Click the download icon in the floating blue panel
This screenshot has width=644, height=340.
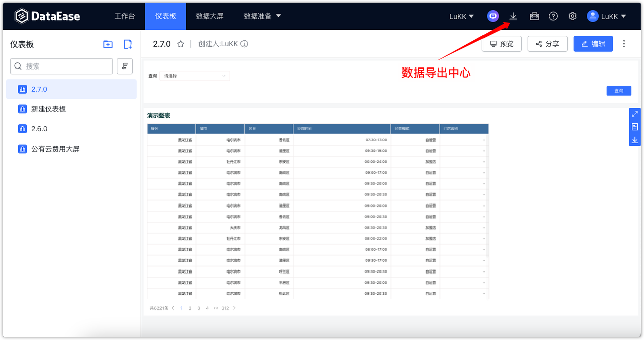(x=634, y=140)
